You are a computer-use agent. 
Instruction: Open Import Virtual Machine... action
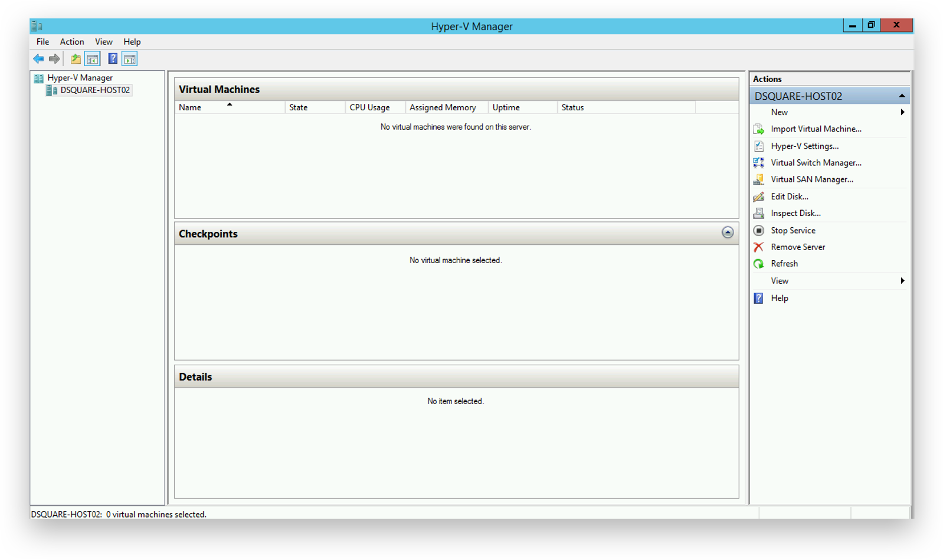[816, 129]
